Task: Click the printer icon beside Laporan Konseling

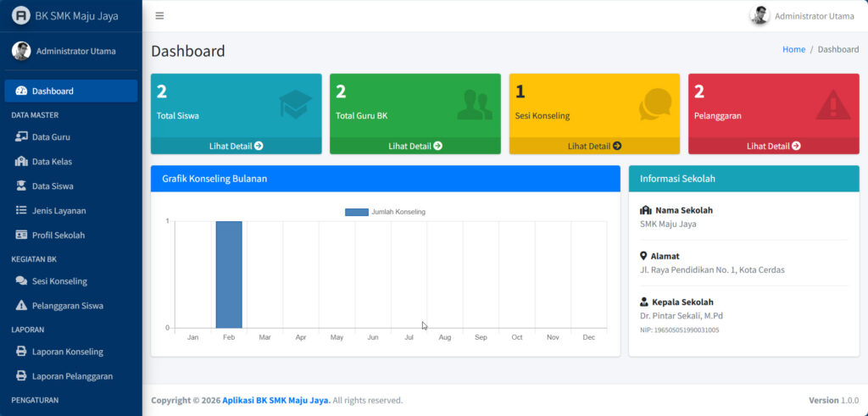Action: 22,352
